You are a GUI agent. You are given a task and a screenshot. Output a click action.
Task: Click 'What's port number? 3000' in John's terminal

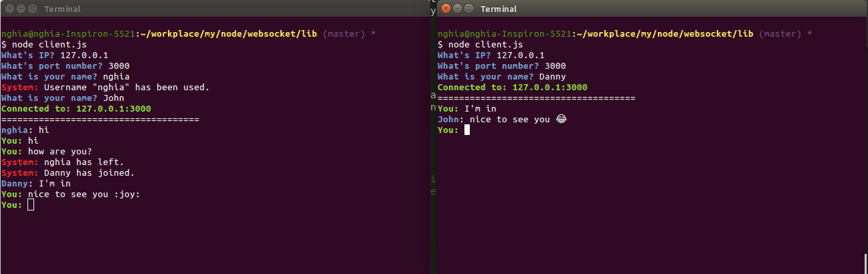pos(66,65)
